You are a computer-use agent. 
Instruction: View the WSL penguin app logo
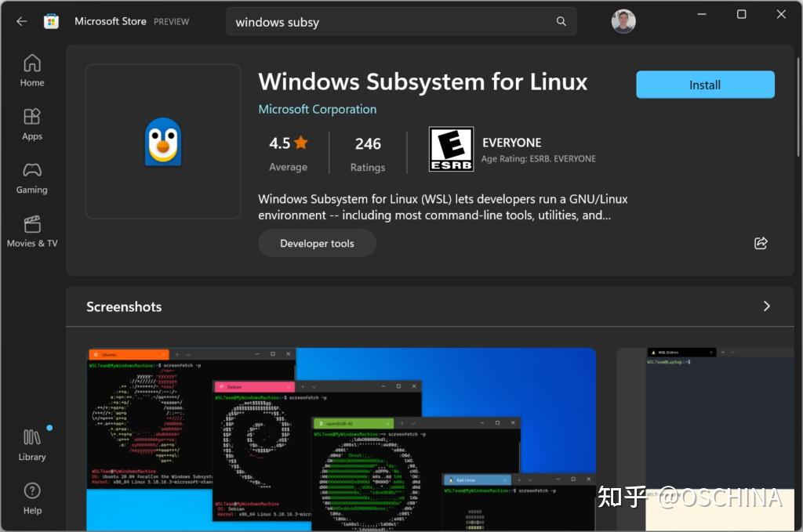162,141
